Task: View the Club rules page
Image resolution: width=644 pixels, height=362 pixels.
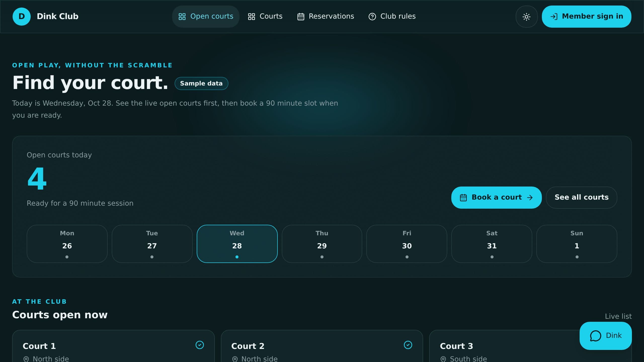Action: pos(392,17)
